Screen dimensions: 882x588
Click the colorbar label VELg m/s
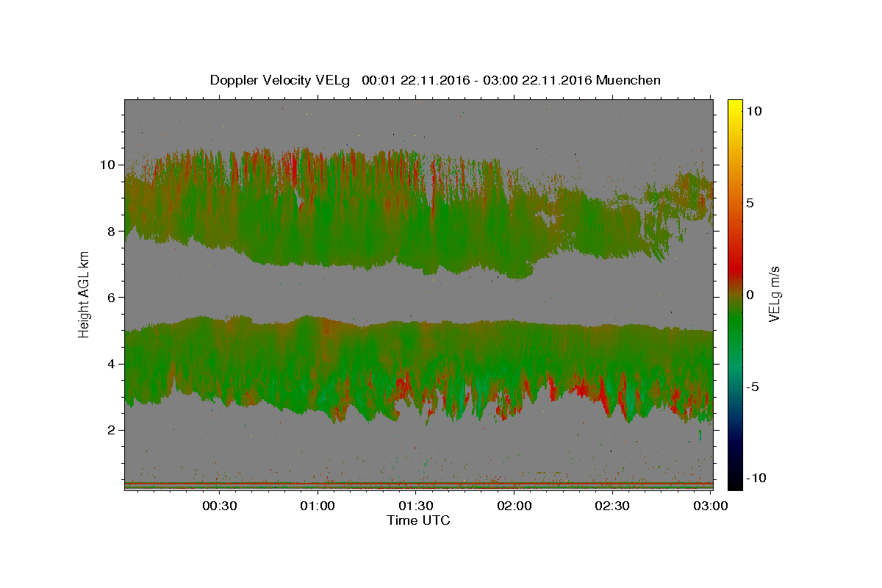[774, 294]
